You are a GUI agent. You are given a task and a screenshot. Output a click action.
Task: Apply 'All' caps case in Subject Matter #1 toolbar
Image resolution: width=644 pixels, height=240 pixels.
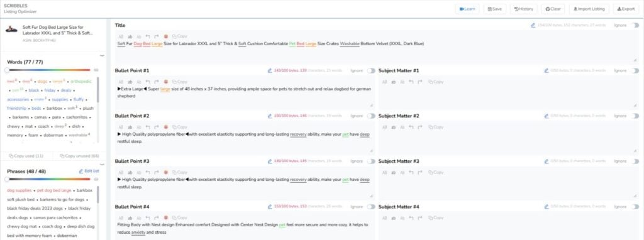384,82
